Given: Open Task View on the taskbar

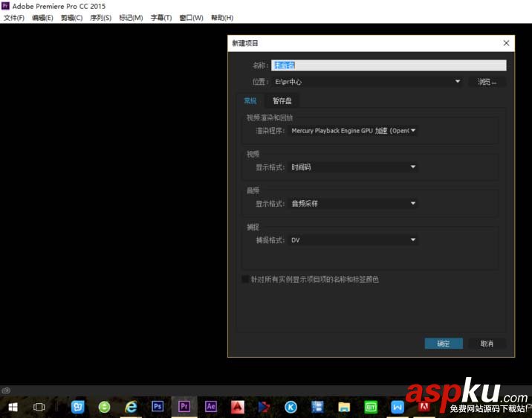Looking at the screenshot, I should [x=39, y=406].
